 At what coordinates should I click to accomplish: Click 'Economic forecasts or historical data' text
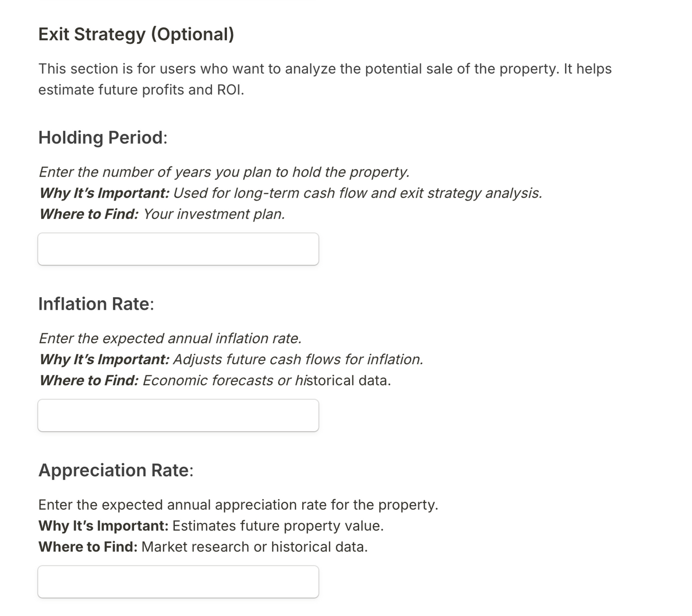coord(267,380)
